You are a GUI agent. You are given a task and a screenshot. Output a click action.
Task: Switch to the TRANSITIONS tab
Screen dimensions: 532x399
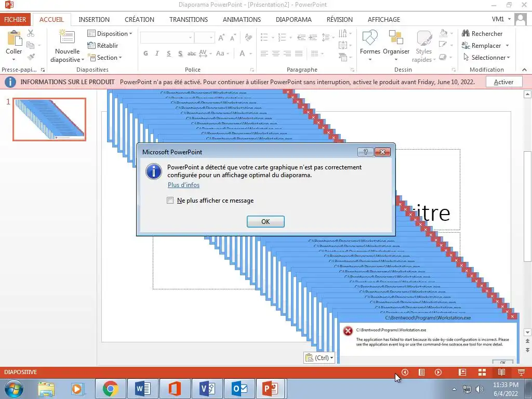(x=189, y=19)
